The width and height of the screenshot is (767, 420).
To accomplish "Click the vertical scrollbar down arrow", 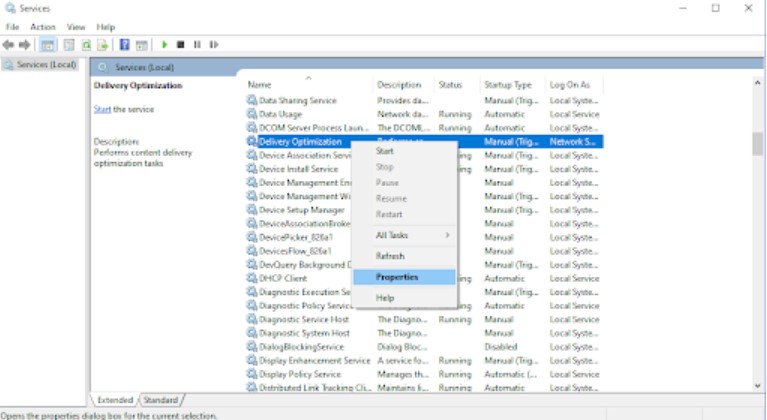I will pyautogui.click(x=758, y=386).
